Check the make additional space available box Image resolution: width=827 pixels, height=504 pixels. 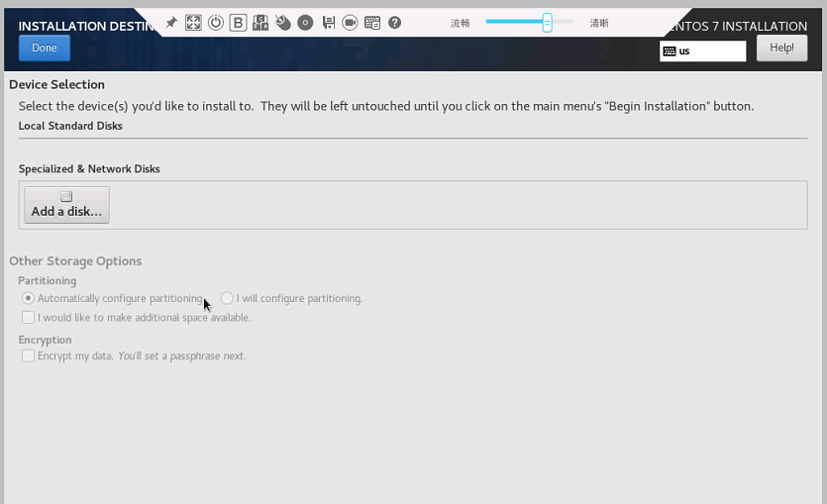pos(28,318)
